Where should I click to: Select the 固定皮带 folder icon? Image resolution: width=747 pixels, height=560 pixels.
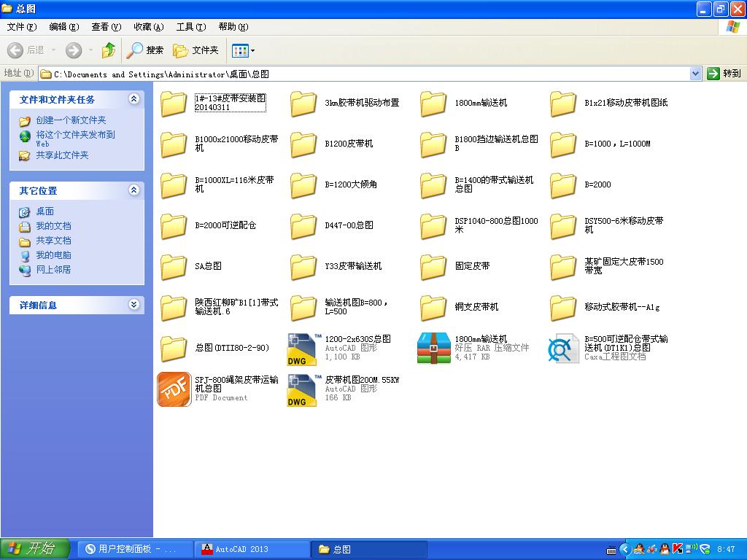pyautogui.click(x=433, y=267)
